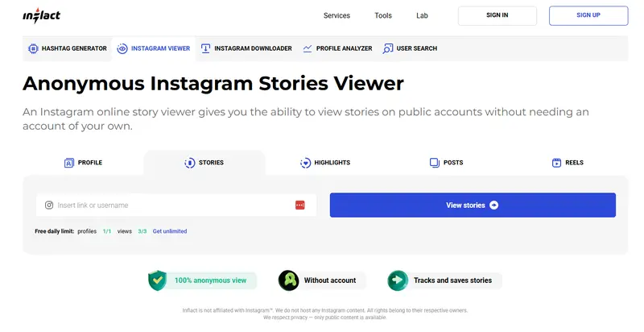Click the red icon in username field
This screenshot has width=644, height=332.
[300, 205]
